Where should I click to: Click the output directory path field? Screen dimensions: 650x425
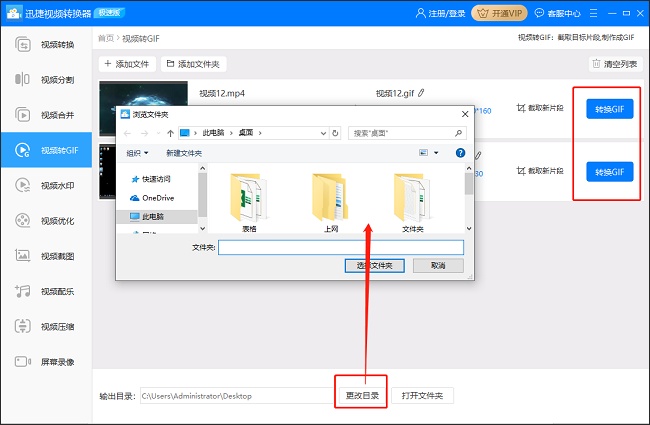[237, 396]
